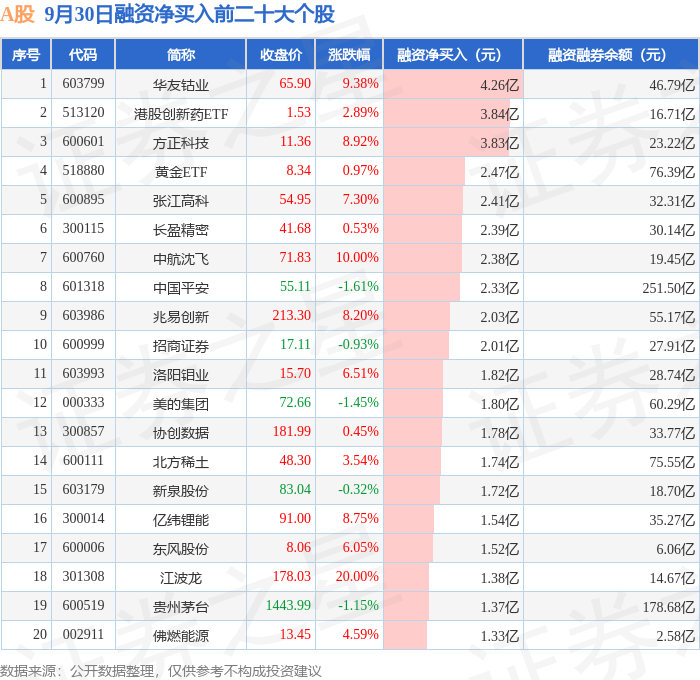Click the code 518880
Image resolution: width=700 pixels, height=680 pixels.
coord(83,171)
